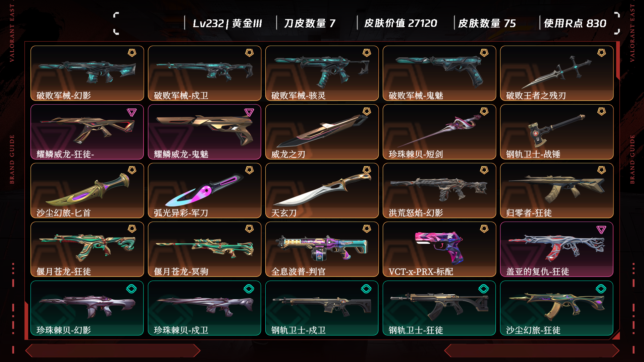Click the 皮肤价值 27120 header stat

pos(400,23)
